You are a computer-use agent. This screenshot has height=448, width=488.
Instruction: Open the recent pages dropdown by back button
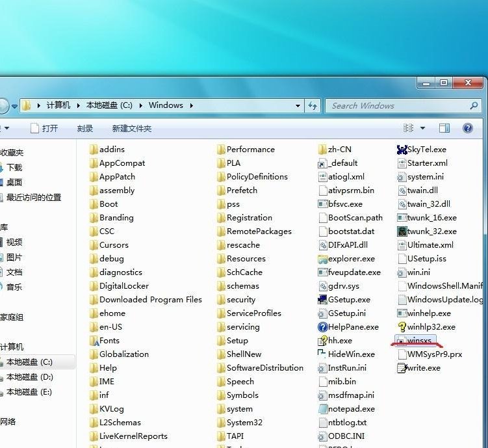pyautogui.click(x=14, y=107)
